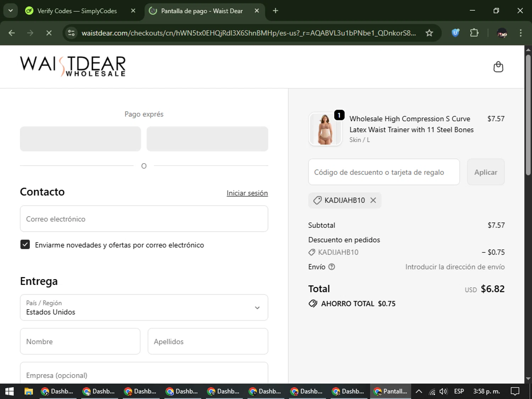Image resolution: width=532 pixels, height=399 pixels.
Task: Open the Windows Start menu
Action: (x=10, y=391)
